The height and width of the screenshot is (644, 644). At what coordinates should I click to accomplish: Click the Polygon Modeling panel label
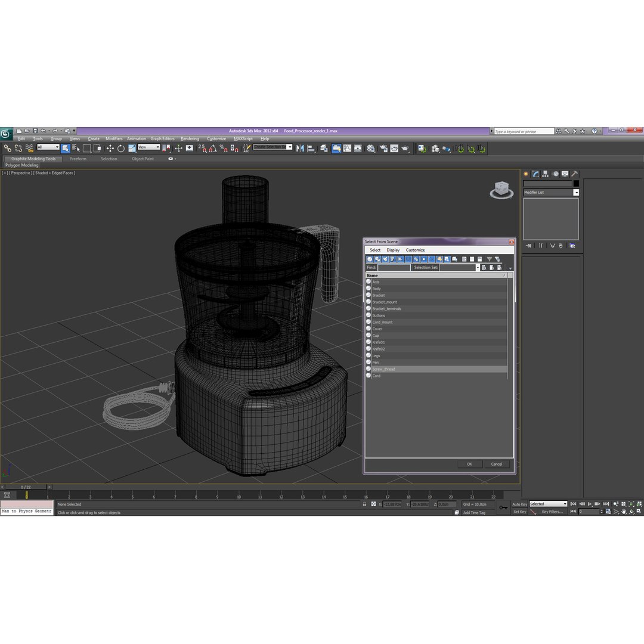tap(22, 165)
